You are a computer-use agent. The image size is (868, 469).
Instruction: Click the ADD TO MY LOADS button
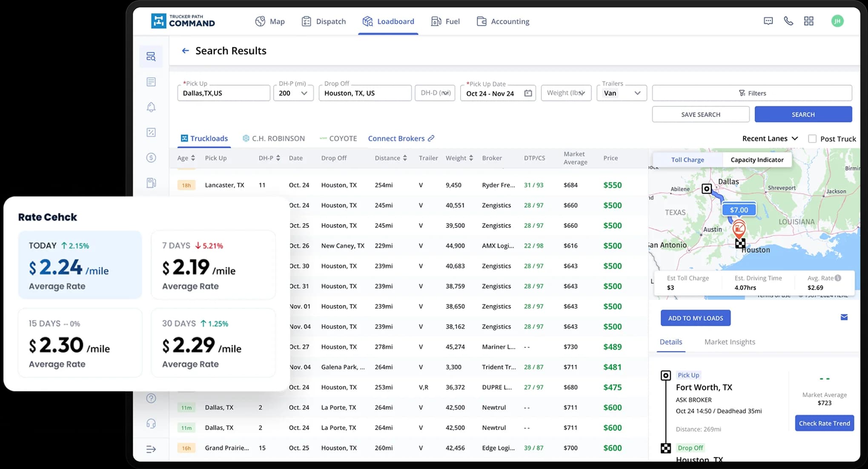pyautogui.click(x=695, y=318)
